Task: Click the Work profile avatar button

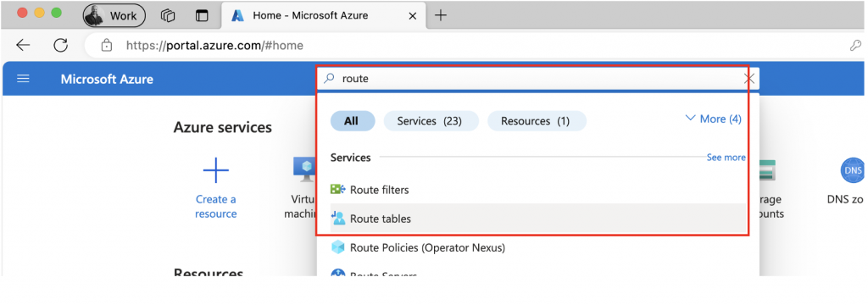Action: [x=114, y=15]
